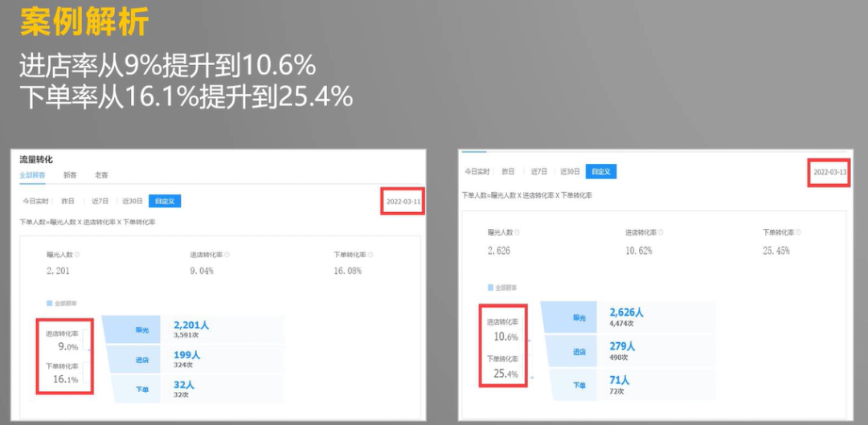Click 曝光 funnel segment beside 2,201人
The height and width of the screenshot is (425, 868).
click(x=132, y=330)
